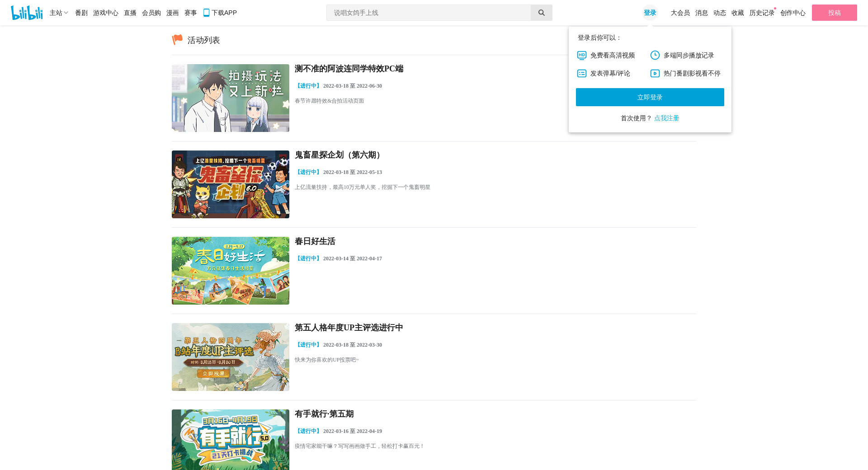868x470 pixels.
Task: Open the 春日好生活 activity title
Action: (x=315, y=241)
